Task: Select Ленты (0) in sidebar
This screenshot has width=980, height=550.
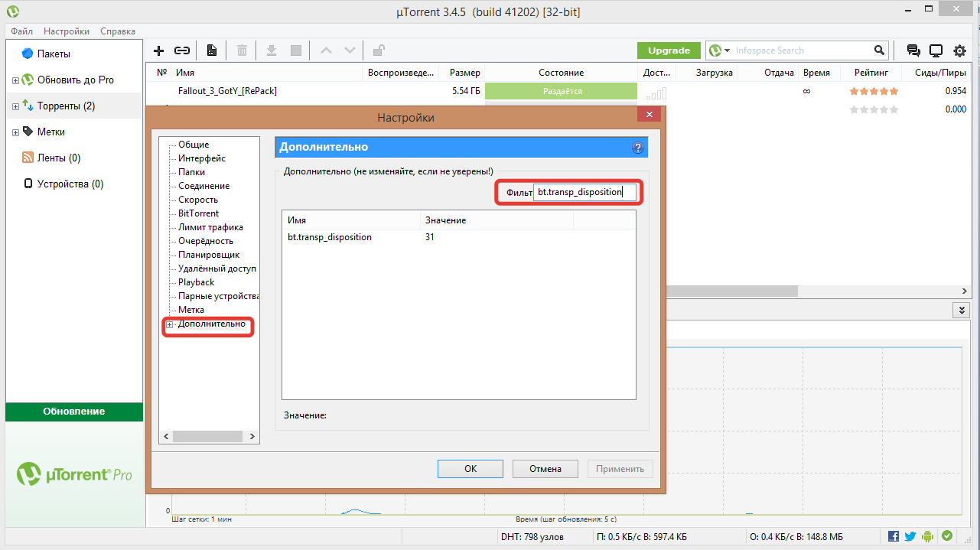Action: (59, 158)
